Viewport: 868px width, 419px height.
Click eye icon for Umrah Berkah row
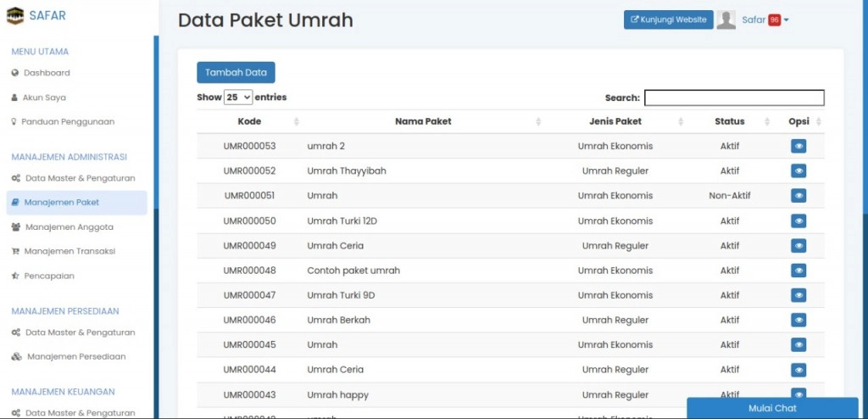pyautogui.click(x=798, y=321)
